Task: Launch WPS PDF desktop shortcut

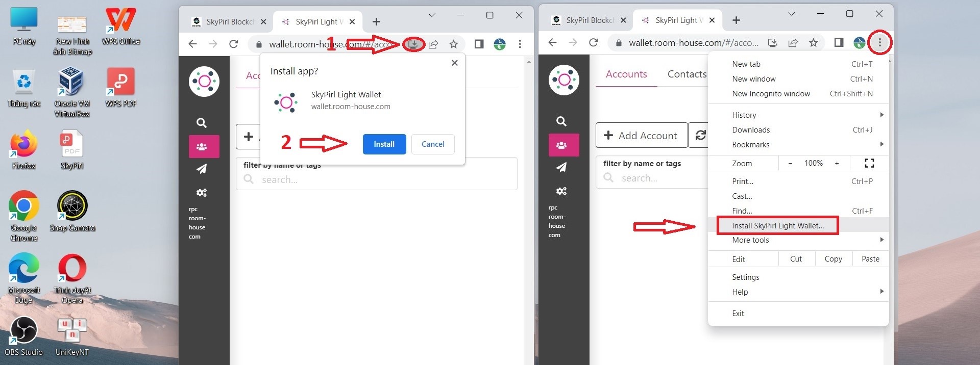Action: tap(121, 89)
